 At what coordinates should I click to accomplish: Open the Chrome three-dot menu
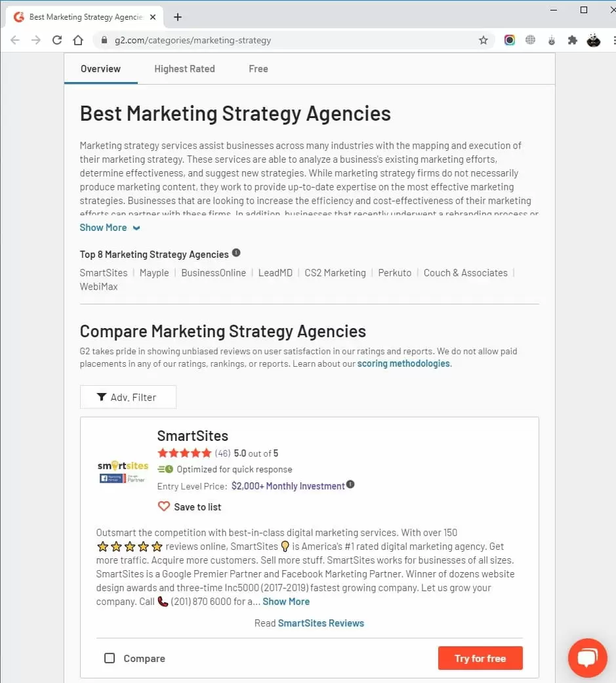(x=613, y=40)
